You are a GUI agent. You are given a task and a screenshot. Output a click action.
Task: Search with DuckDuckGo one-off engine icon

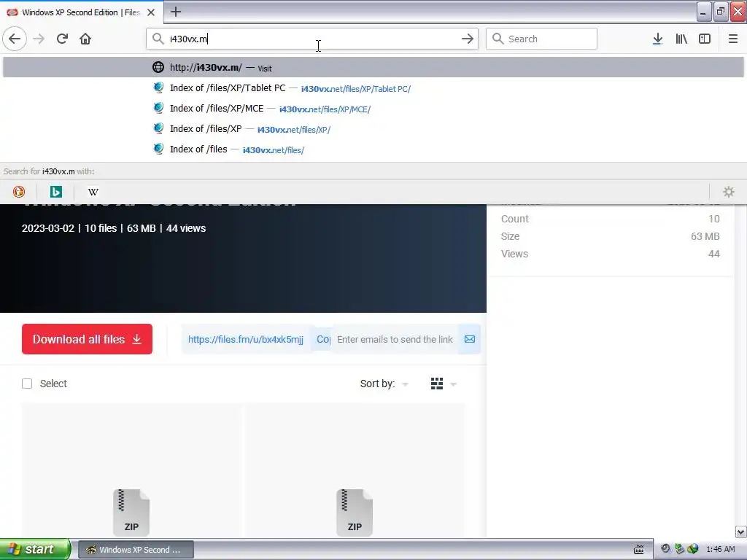point(19,192)
